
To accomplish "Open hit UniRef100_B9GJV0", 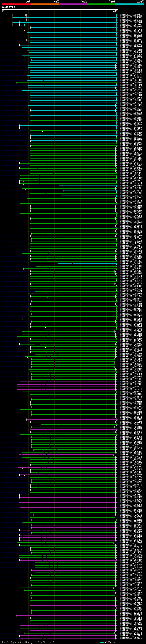I will [131, 145].
